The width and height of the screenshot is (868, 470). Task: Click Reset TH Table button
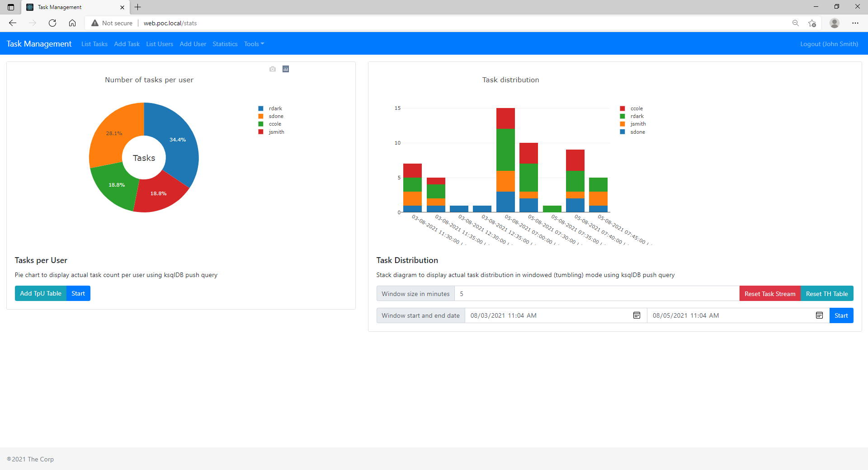tap(827, 294)
